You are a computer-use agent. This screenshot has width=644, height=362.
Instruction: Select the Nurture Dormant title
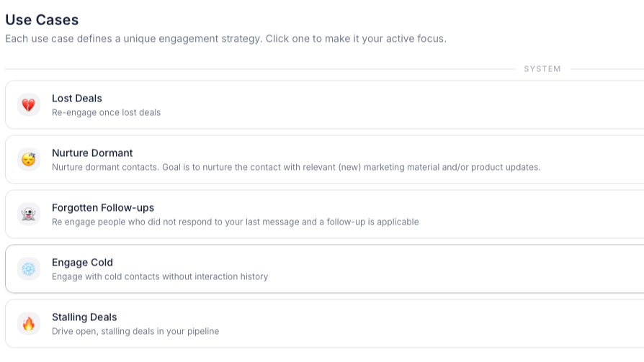point(92,153)
